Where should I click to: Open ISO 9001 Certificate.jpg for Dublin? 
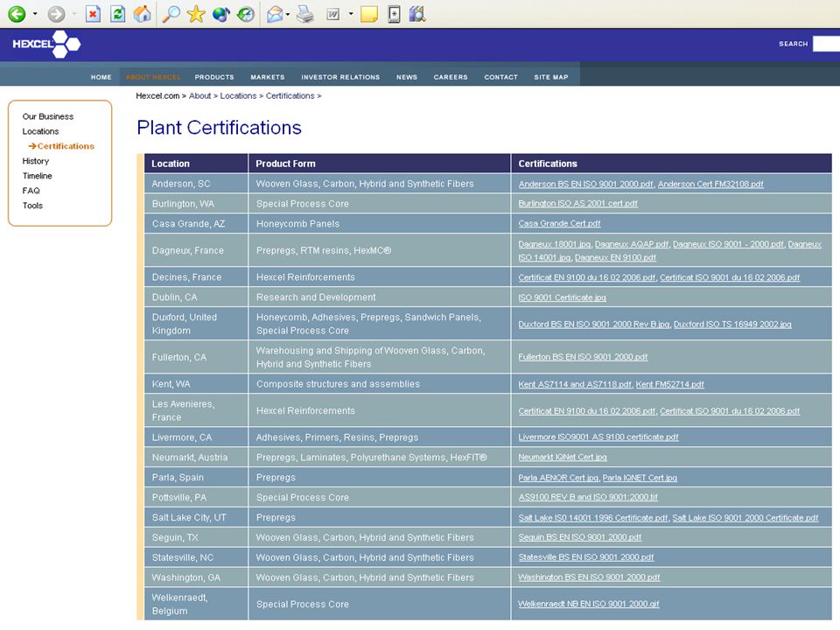(x=562, y=297)
